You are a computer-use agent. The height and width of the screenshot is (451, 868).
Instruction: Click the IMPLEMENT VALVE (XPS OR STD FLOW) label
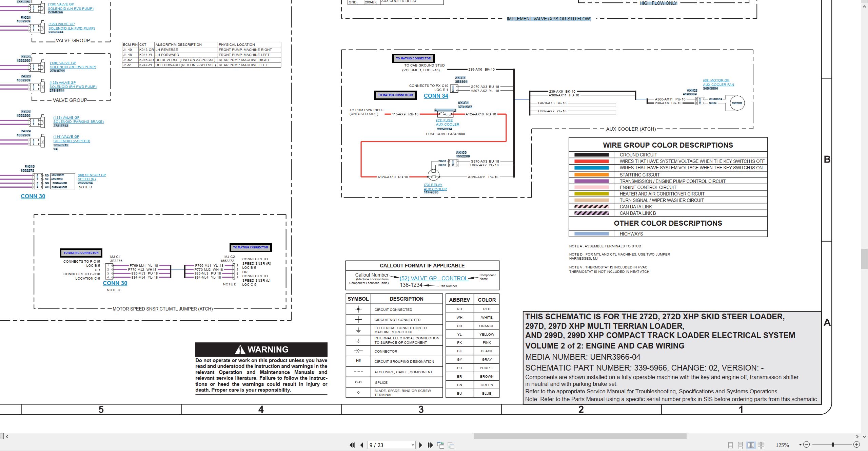pyautogui.click(x=549, y=19)
